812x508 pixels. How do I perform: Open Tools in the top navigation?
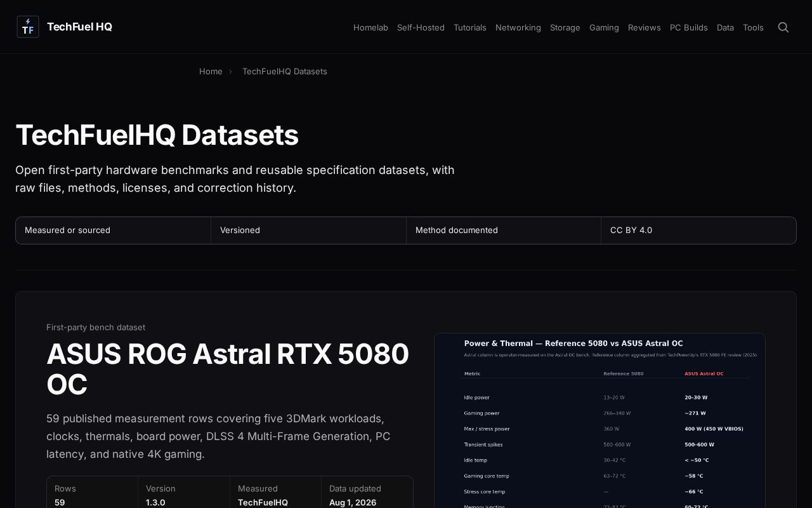point(753,27)
